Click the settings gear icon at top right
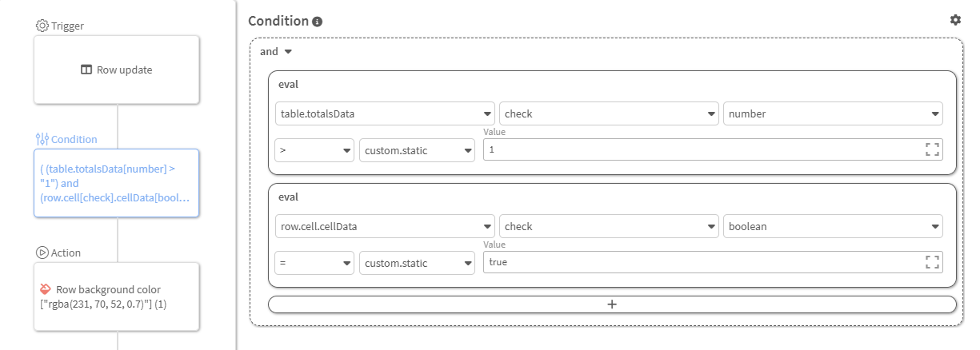 [955, 20]
